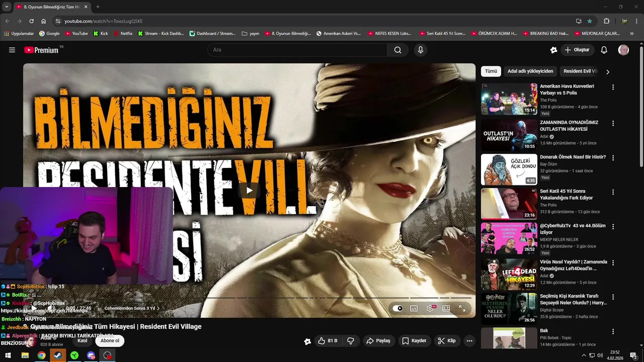Show hidden system tray icons
The width and height of the screenshot is (644, 362).
(x=584, y=355)
